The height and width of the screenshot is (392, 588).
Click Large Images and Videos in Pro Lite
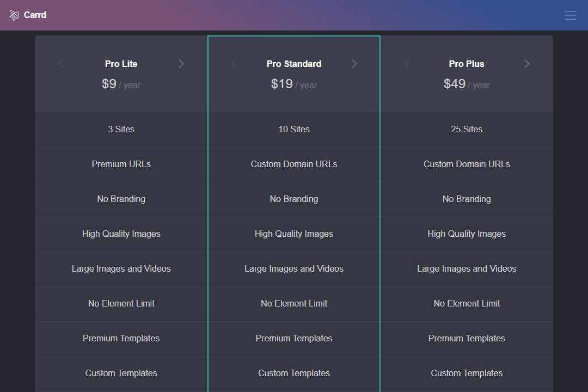click(121, 269)
